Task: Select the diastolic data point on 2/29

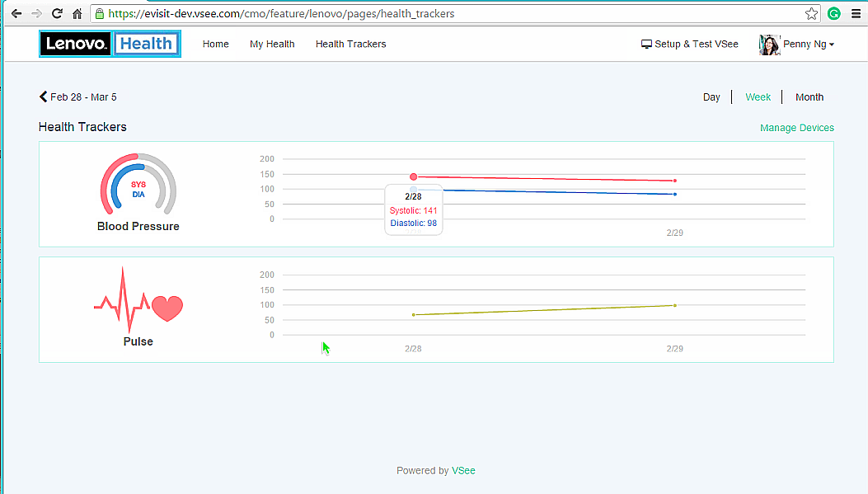Action: tap(675, 195)
